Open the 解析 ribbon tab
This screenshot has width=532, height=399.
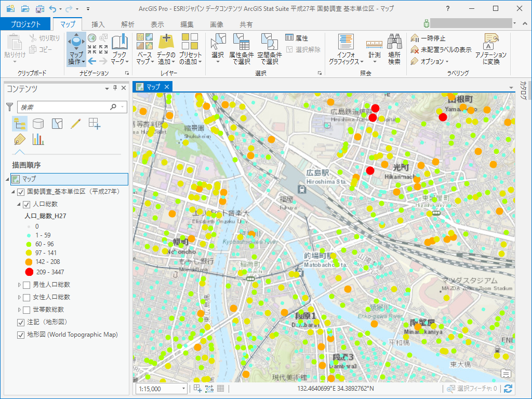pyautogui.click(x=128, y=24)
